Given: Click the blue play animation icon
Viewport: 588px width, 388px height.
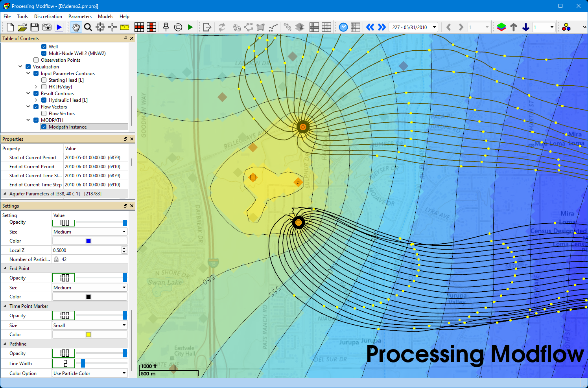Looking at the screenshot, I should pos(59,27).
